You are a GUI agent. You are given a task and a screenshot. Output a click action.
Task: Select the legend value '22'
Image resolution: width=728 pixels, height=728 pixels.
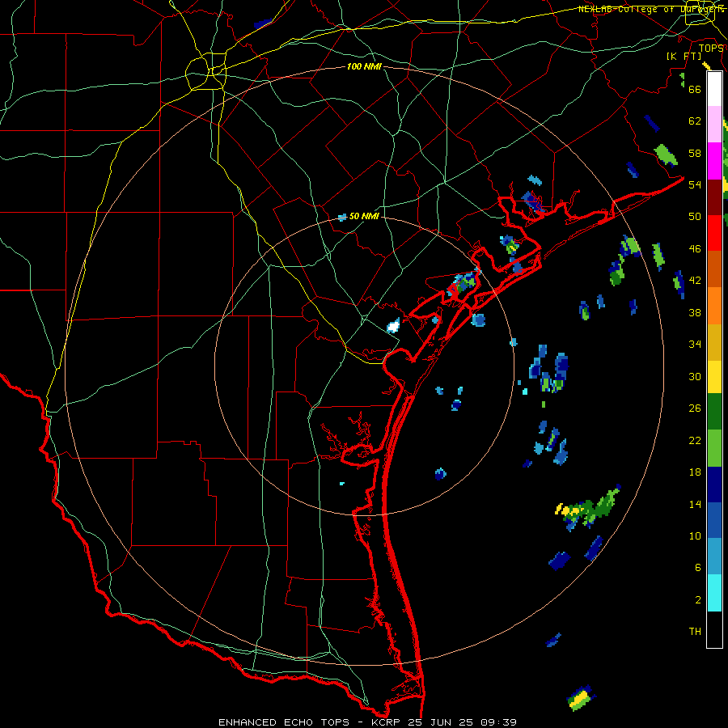pos(695,440)
